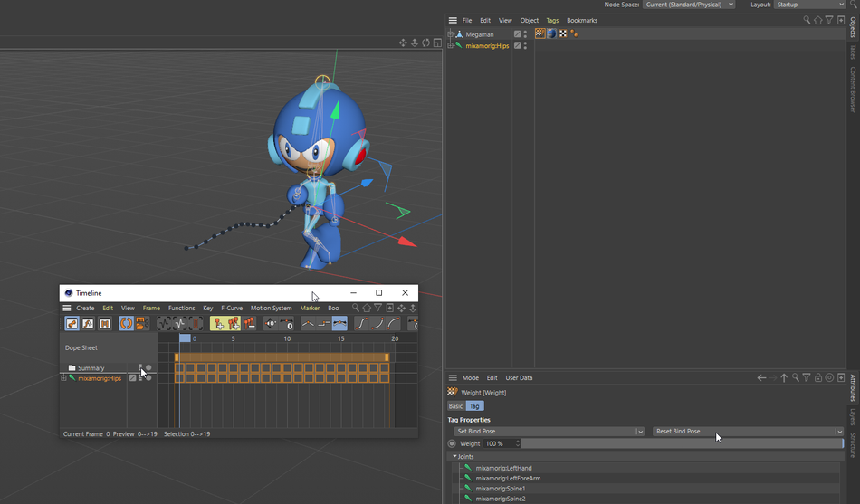
Task: Click the Object Manager filter funnel icon
Action: point(829,20)
